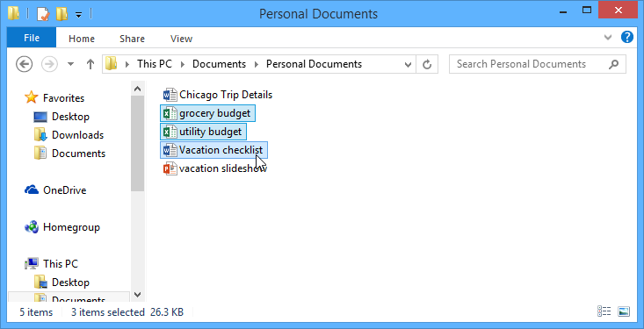Image resolution: width=644 pixels, height=329 pixels.
Task: Click the OneDrive cloud icon
Action: [x=32, y=190]
